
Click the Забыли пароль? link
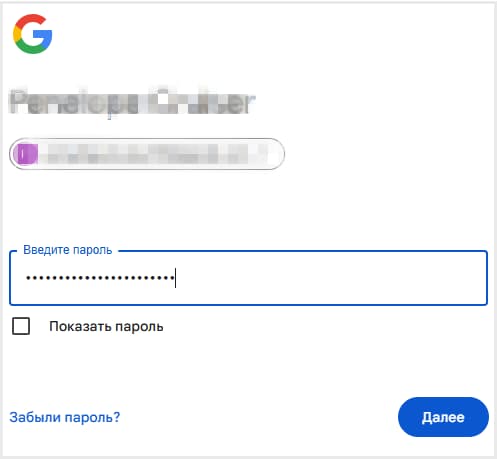tap(65, 417)
